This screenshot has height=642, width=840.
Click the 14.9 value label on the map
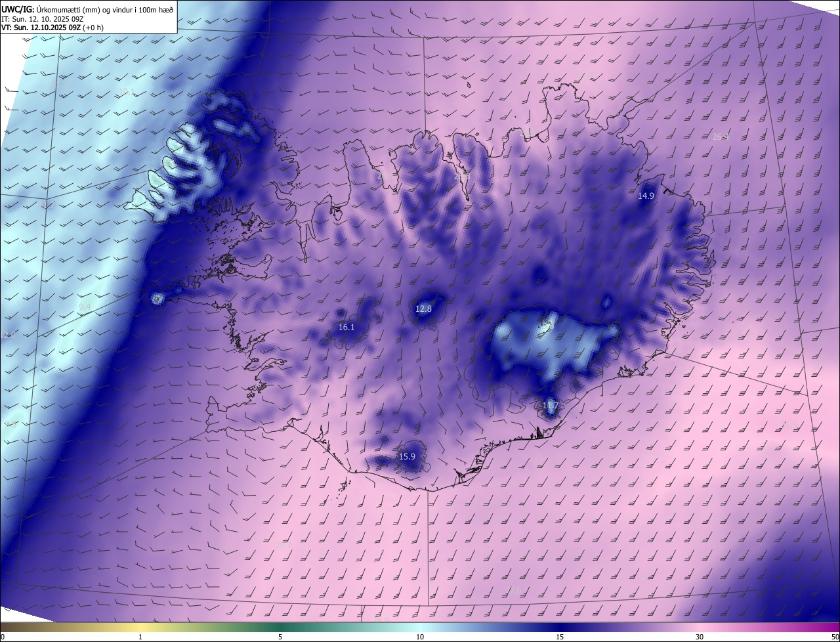click(646, 196)
